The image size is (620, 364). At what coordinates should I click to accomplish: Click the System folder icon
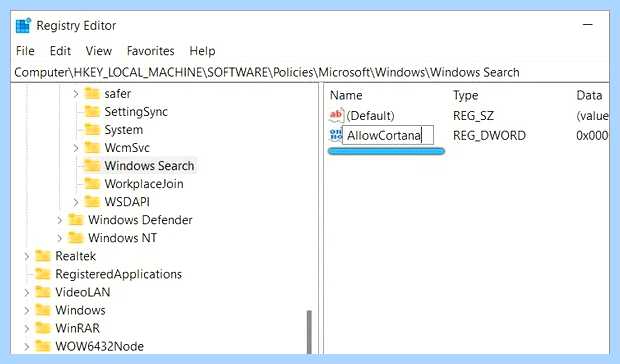pyautogui.click(x=92, y=130)
